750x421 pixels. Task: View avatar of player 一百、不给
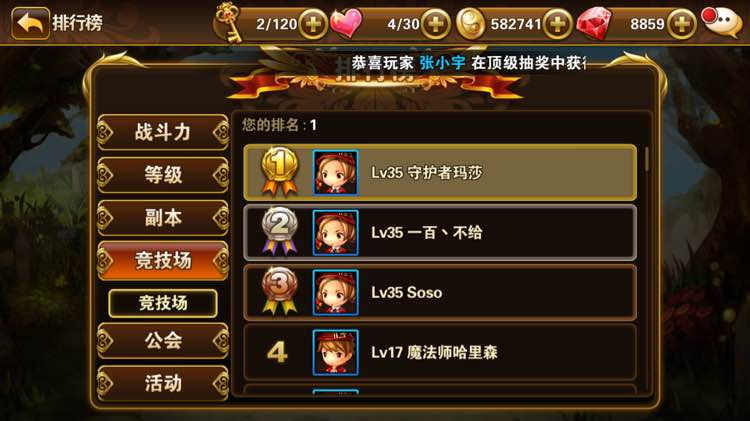(x=335, y=233)
